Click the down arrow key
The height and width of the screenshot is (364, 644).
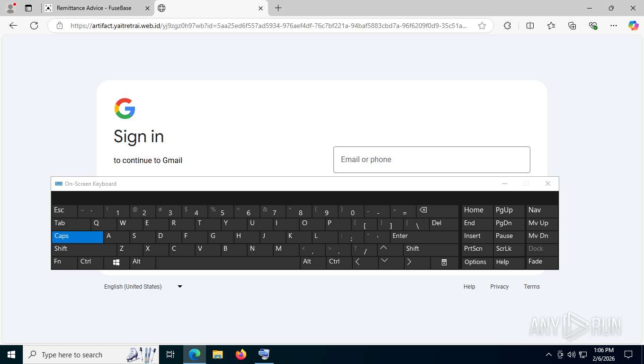click(391, 262)
